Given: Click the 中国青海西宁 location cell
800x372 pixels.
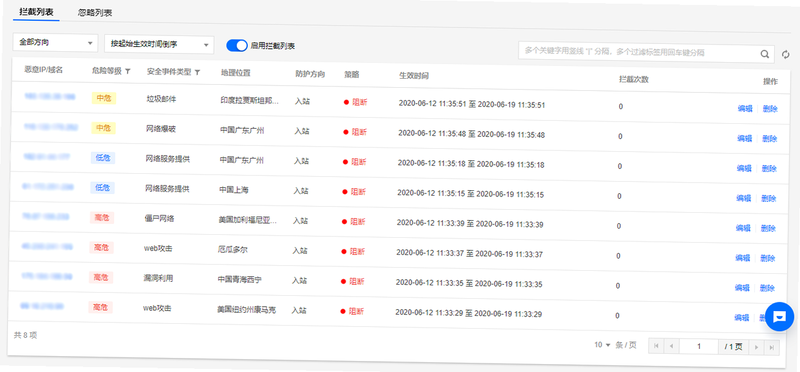Looking at the screenshot, I should point(240,280).
